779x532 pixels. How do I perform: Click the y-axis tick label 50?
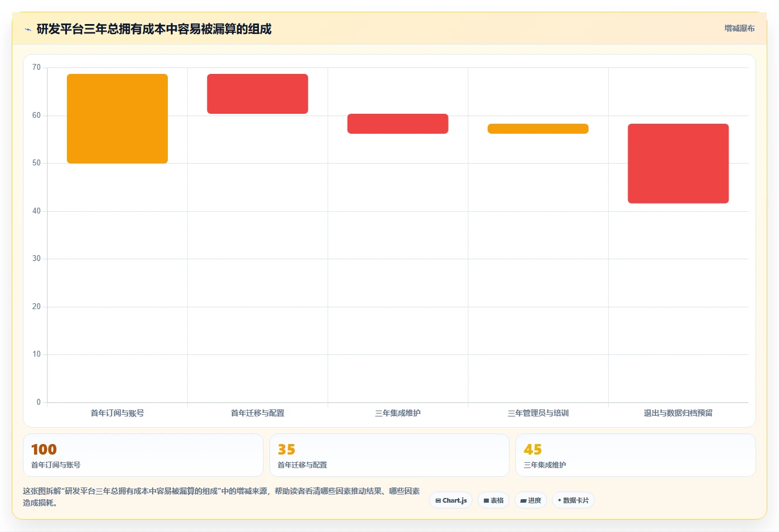point(36,163)
